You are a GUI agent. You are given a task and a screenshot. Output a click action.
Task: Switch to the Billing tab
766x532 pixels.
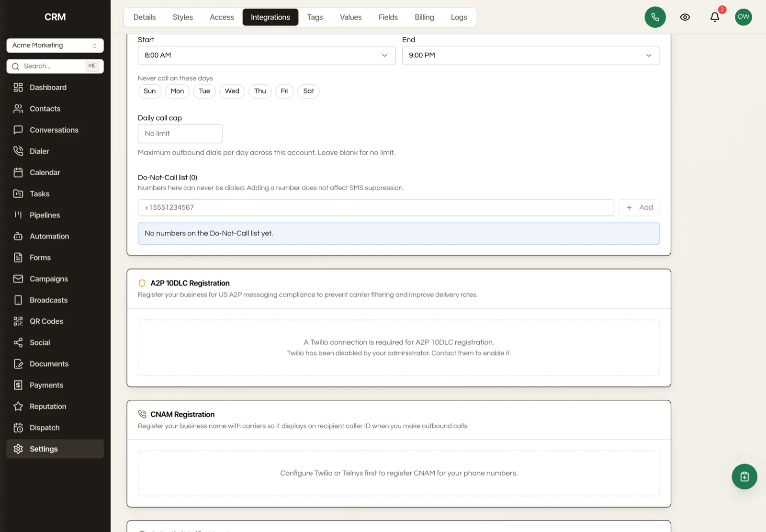pos(424,17)
